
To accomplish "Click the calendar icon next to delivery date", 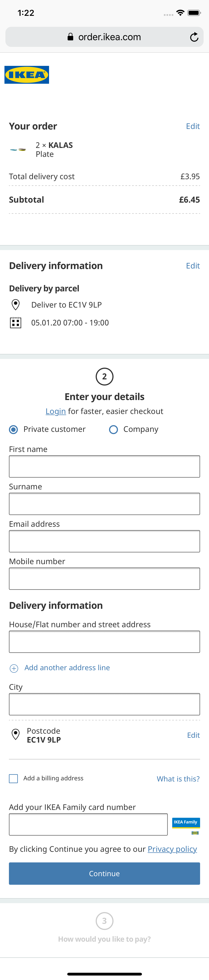I will 16,323.
